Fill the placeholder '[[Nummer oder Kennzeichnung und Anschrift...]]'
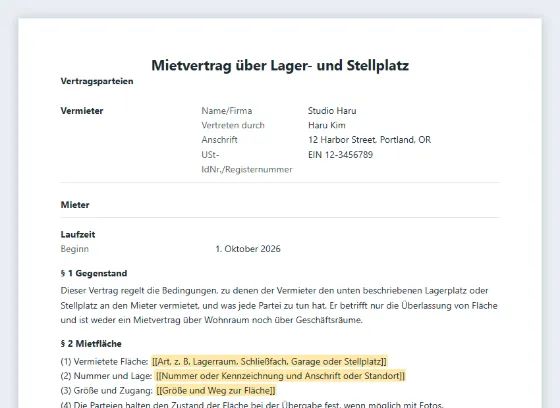Viewport: 560px width, 408px height. click(x=280, y=376)
